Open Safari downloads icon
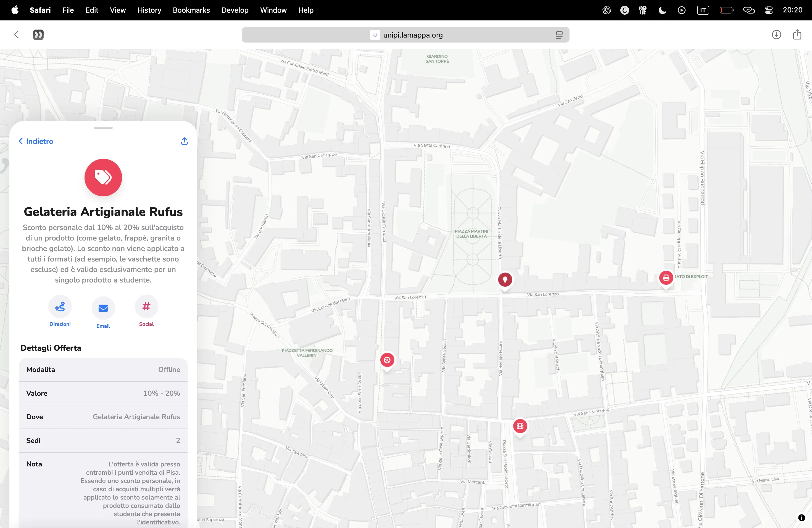This screenshot has width=812, height=528. [777, 35]
